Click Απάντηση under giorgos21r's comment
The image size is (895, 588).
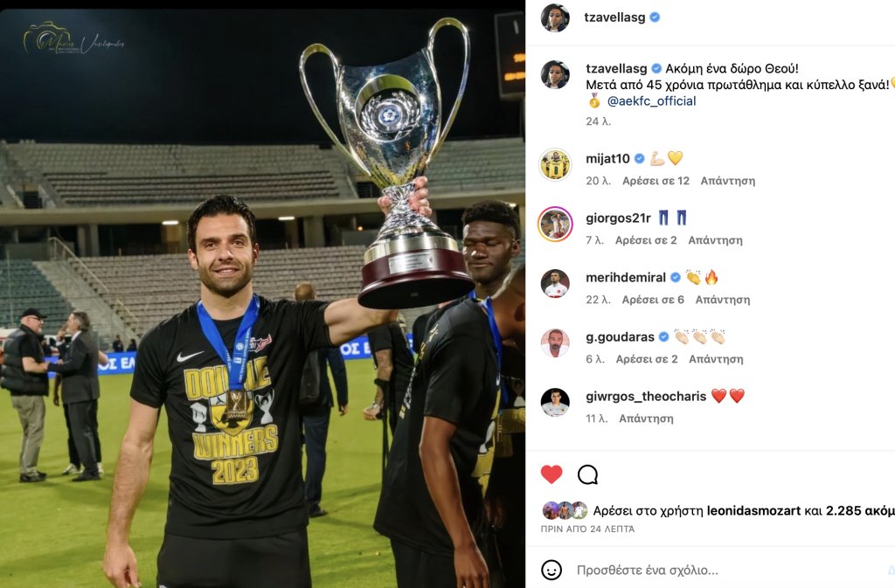tap(715, 240)
